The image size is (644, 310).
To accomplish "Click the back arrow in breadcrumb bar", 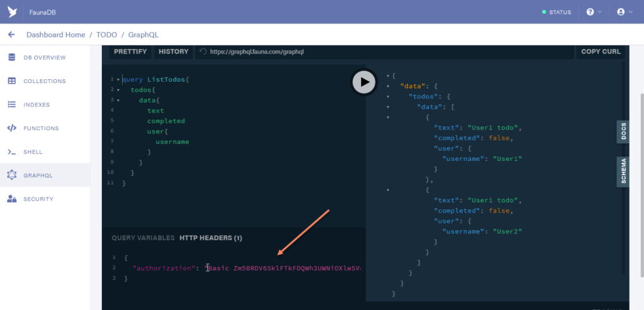I will 11,35.
